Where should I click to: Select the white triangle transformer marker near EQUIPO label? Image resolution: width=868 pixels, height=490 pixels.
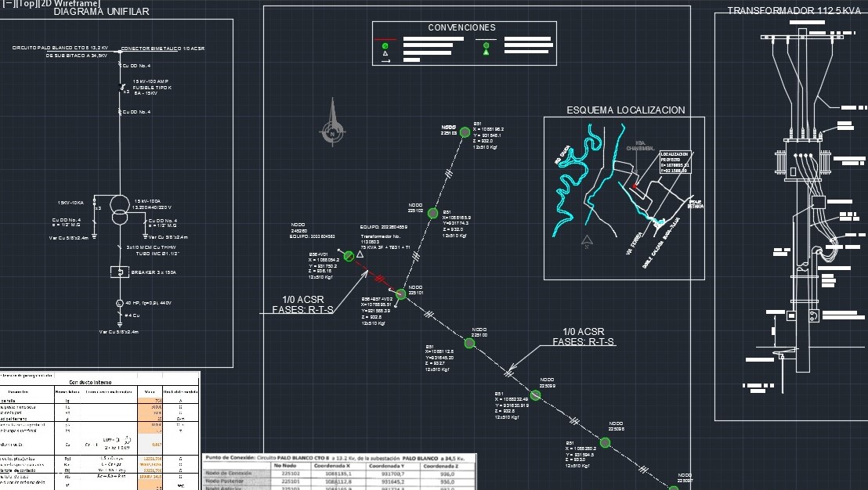pyautogui.click(x=360, y=254)
